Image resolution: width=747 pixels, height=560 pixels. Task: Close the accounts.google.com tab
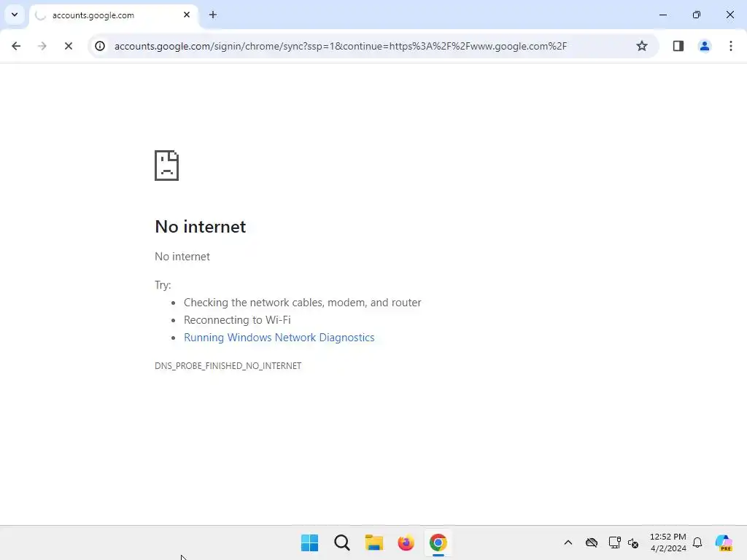point(187,15)
